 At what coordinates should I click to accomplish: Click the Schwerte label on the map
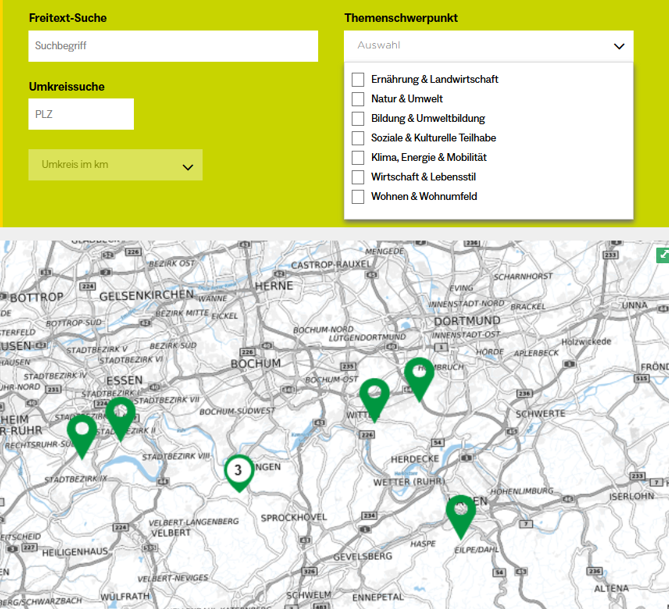pyautogui.click(x=540, y=414)
